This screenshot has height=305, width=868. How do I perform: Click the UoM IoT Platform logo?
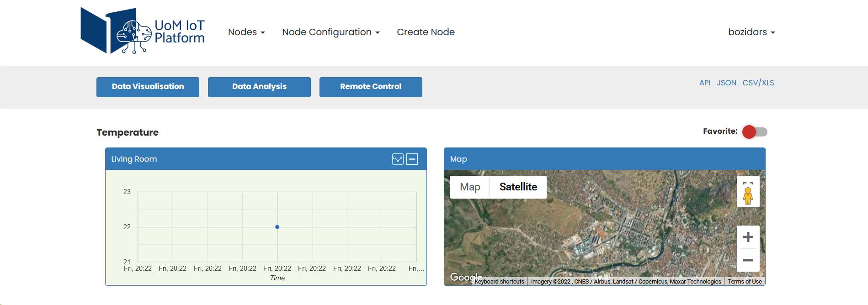[x=143, y=31]
